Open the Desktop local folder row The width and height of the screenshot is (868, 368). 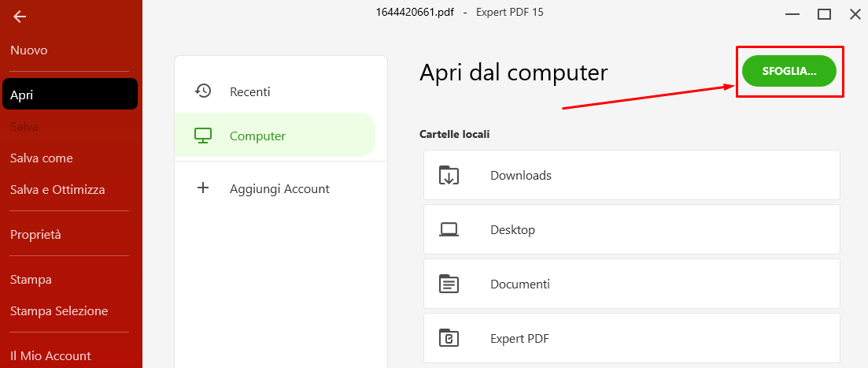click(x=632, y=229)
